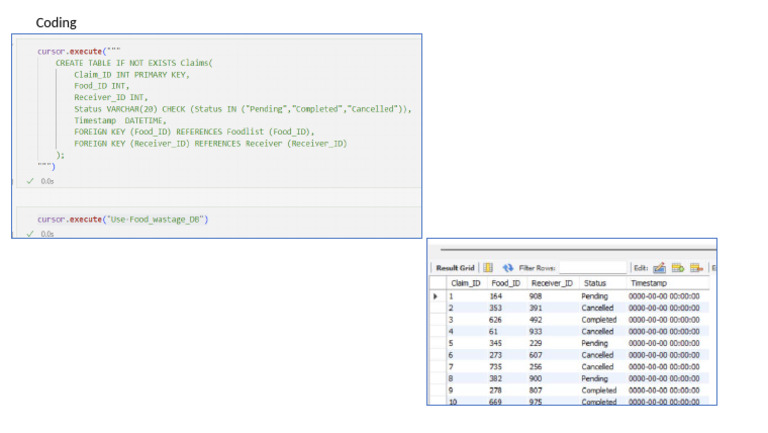Screen dimensions: 768x433
Task: Click the Timestamp column header
Action: click(648, 283)
